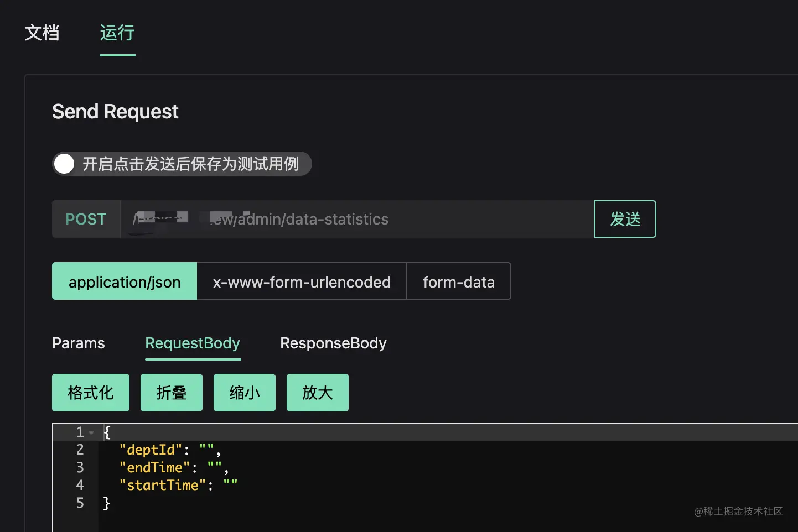
Task: Click the endTime value in editor
Action: coord(215,468)
